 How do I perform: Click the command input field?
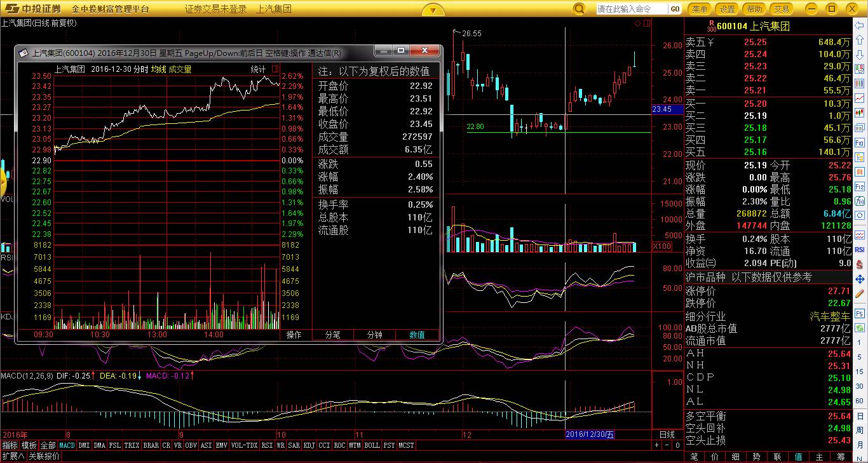(x=632, y=9)
